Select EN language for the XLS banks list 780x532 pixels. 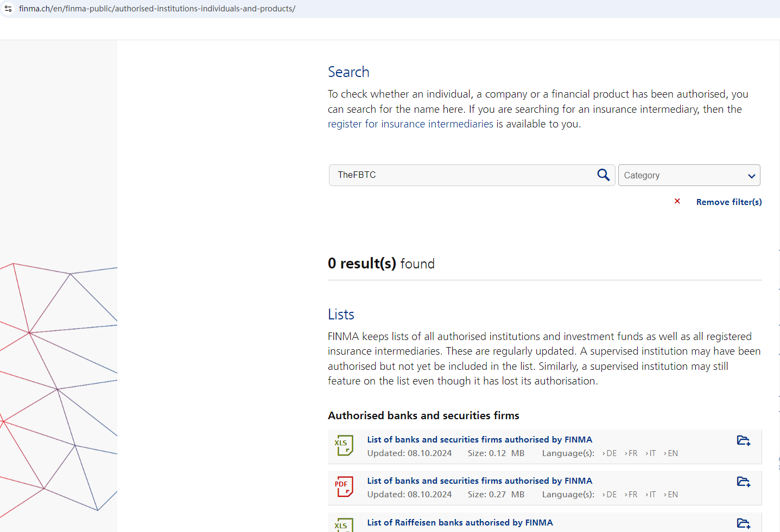click(x=672, y=453)
